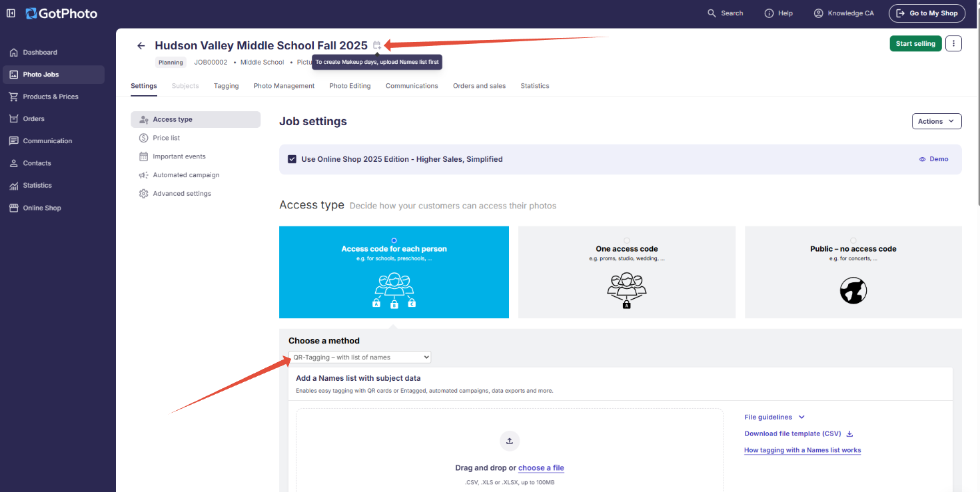Click the Planning status badge
980x492 pixels.
coord(171,63)
